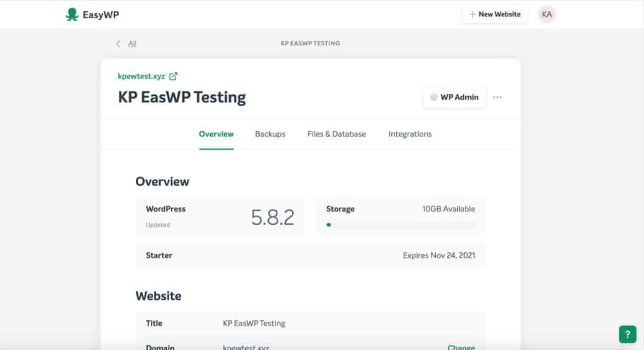This screenshot has width=644, height=350.
Task: Click the storage usage progress bar
Action: pyautogui.click(x=401, y=225)
